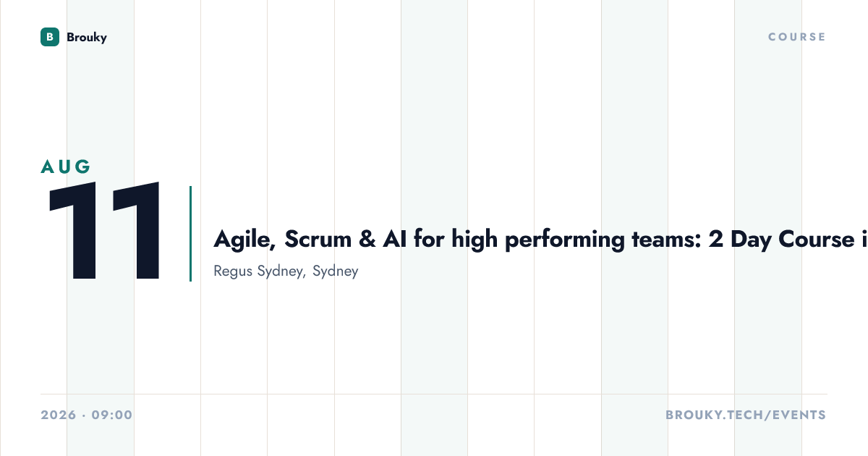Image resolution: width=868 pixels, height=456 pixels.
Task: Click the horizontal divider above the footer
Action: click(434, 394)
